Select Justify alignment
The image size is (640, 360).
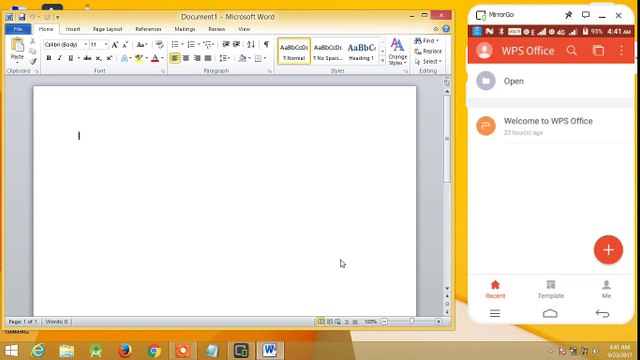tap(208, 58)
